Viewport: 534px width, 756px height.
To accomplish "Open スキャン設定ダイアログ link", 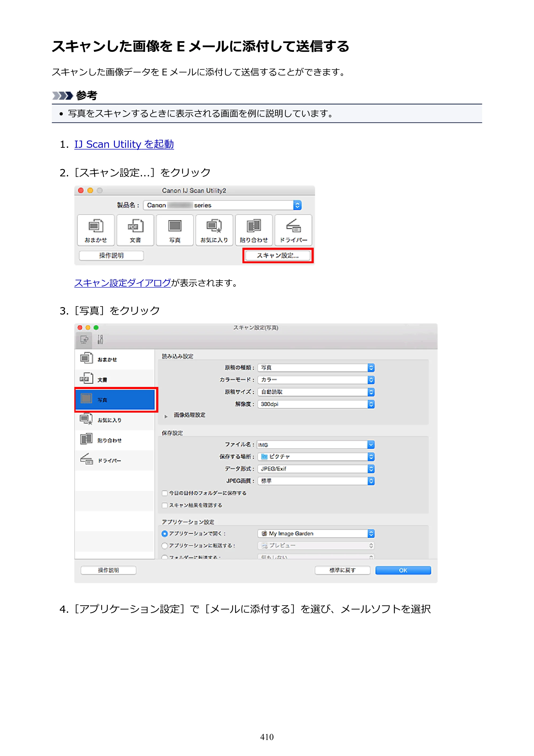I will pyautogui.click(x=123, y=283).
